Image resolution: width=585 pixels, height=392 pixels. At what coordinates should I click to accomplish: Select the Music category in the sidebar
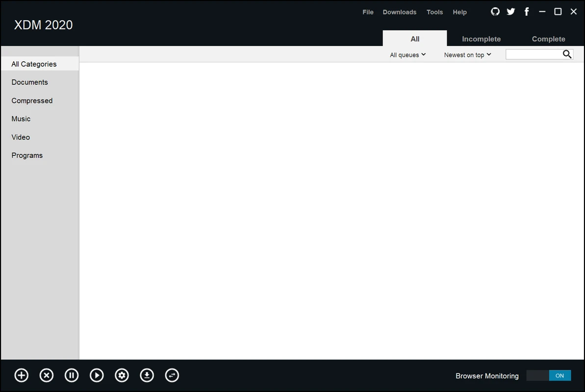pyautogui.click(x=21, y=119)
